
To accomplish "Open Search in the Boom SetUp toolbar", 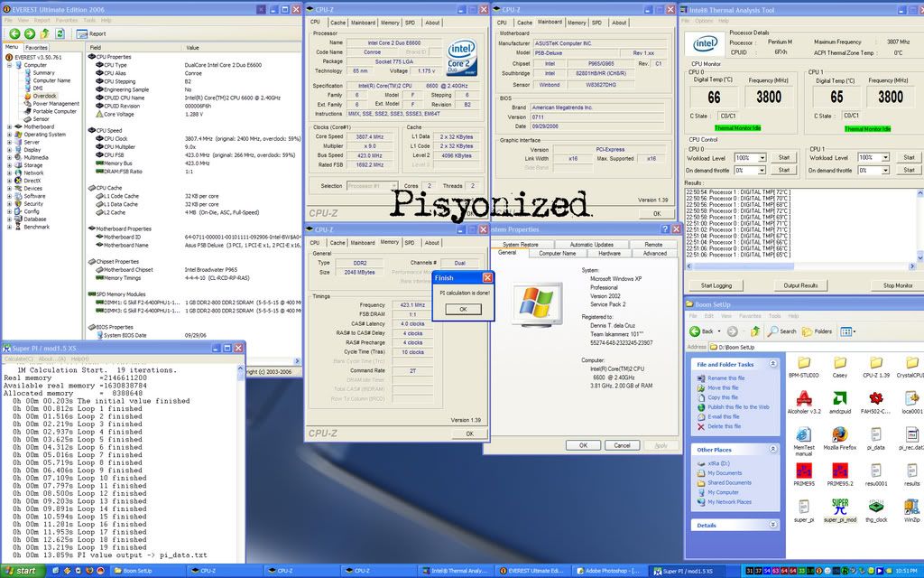I will tap(782, 331).
